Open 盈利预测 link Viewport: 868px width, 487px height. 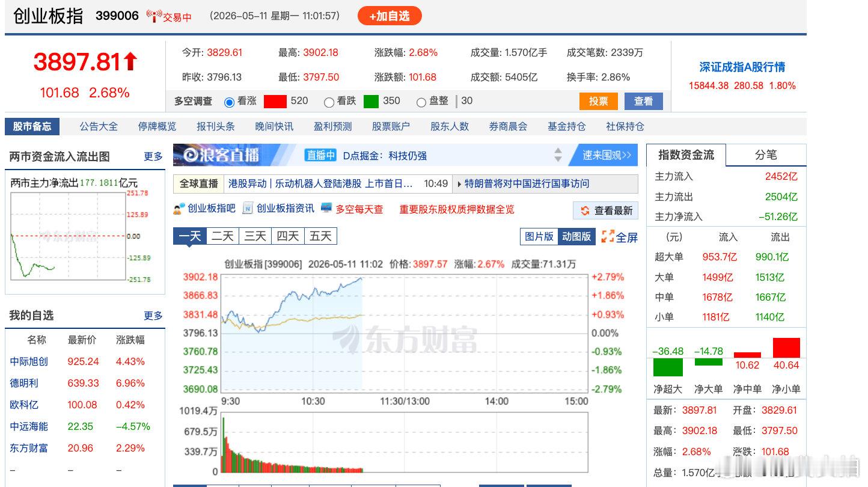point(332,126)
